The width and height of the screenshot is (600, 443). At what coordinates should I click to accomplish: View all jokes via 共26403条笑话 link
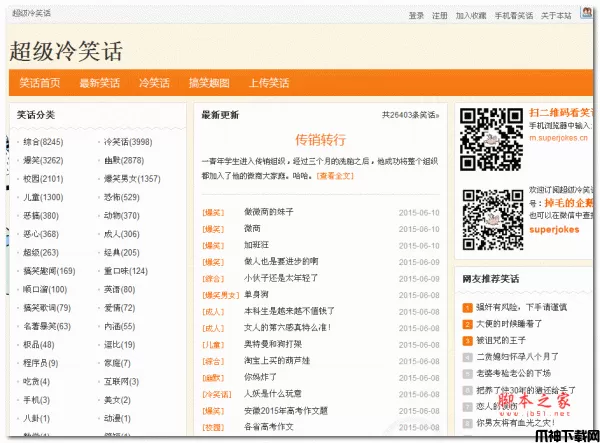coord(409,115)
